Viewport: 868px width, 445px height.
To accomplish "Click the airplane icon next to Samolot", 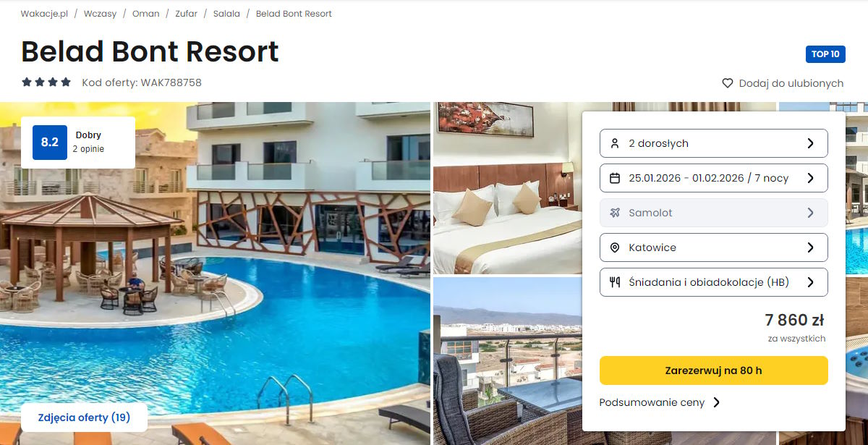I will click(615, 213).
